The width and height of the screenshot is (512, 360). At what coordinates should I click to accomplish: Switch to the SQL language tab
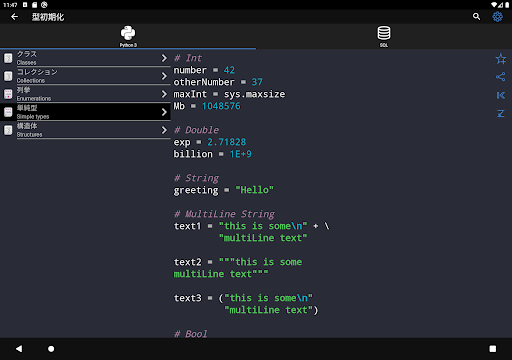[384, 36]
